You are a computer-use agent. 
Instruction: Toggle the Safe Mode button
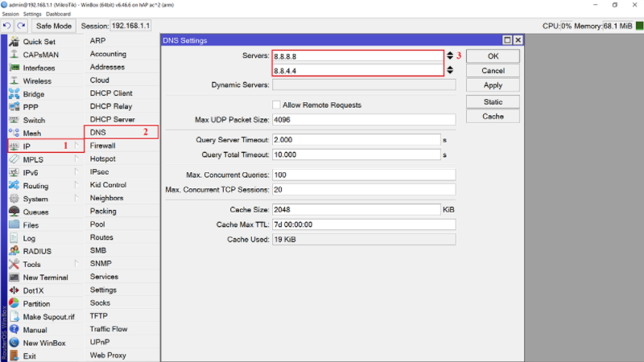[x=54, y=26]
